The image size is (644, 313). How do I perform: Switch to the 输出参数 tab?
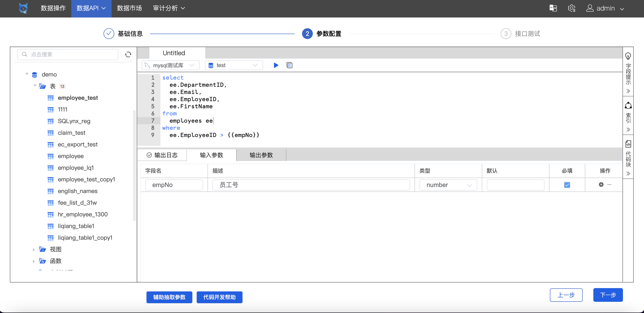[261, 155]
